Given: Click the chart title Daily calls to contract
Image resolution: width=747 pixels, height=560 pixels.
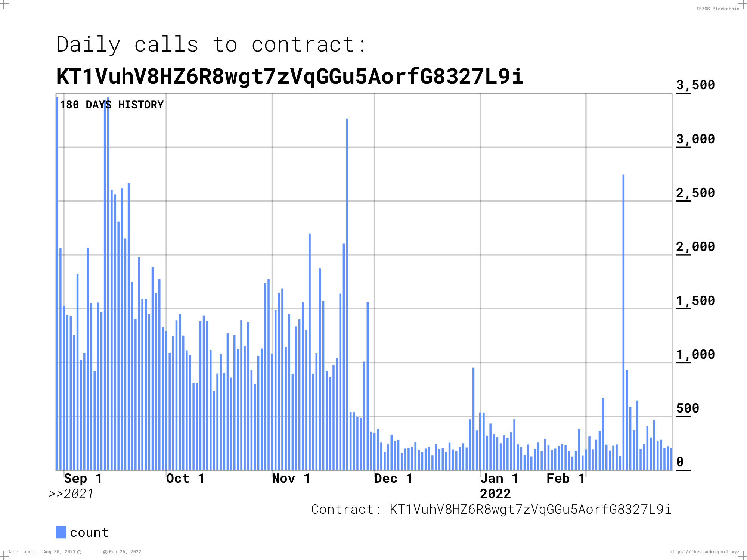Looking at the screenshot, I should pyautogui.click(x=211, y=44).
